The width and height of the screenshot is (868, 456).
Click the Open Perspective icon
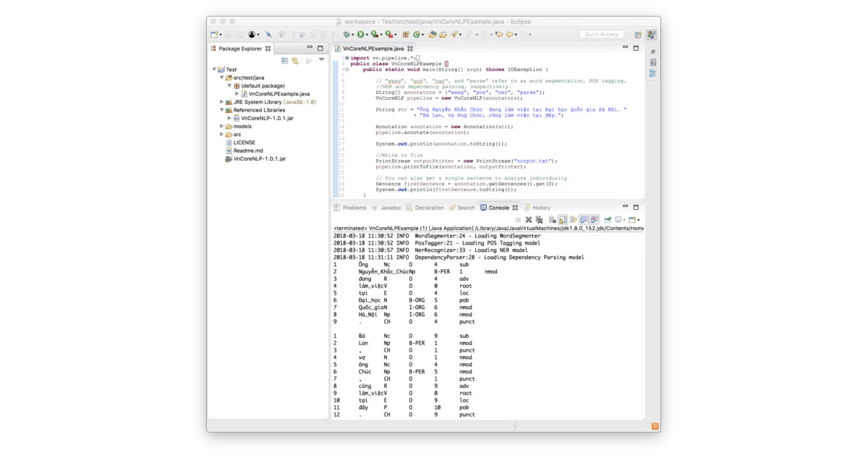(638, 34)
